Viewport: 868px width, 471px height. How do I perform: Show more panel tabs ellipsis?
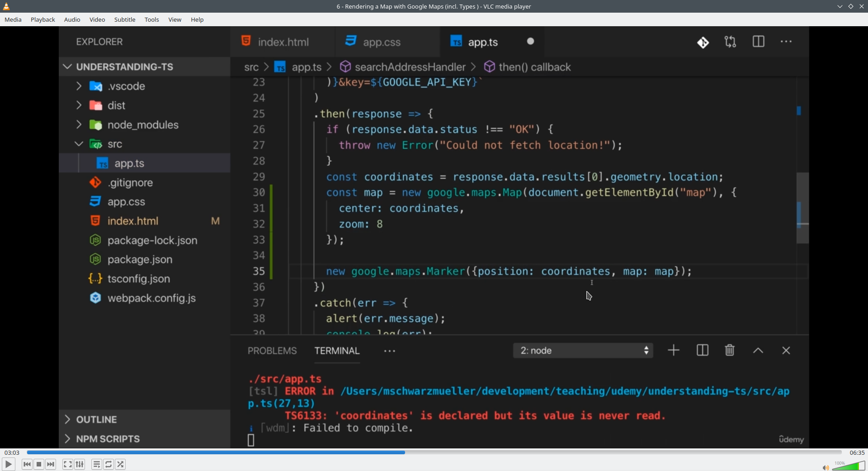pyautogui.click(x=390, y=351)
